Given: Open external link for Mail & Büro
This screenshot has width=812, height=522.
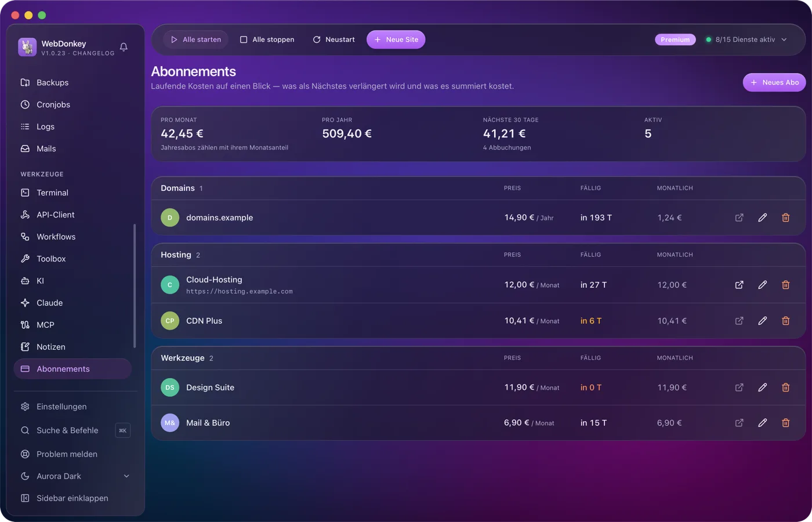Looking at the screenshot, I should (x=739, y=423).
